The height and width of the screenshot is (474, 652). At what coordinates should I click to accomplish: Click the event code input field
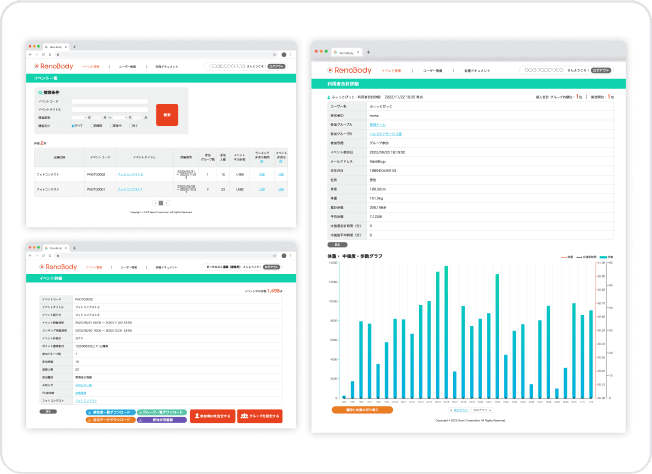pyautogui.click(x=108, y=102)
